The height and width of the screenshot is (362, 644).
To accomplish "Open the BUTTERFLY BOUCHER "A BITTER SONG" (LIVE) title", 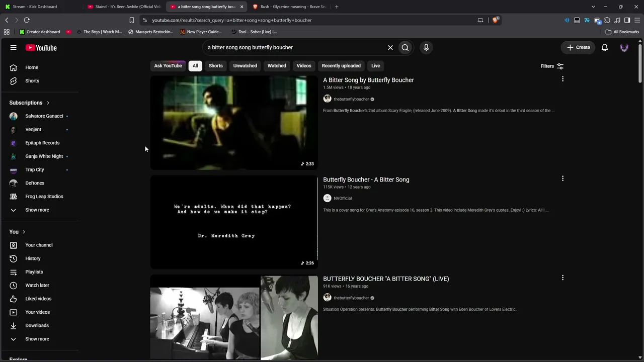I will point(386,279).
